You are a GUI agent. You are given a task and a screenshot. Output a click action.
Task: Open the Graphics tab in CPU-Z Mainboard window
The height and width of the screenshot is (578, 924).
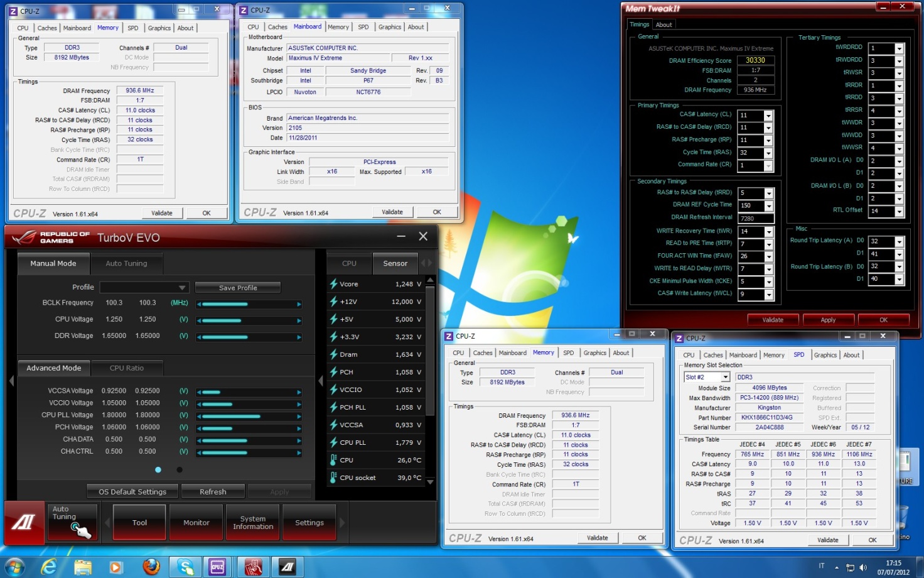coord(390,27)
